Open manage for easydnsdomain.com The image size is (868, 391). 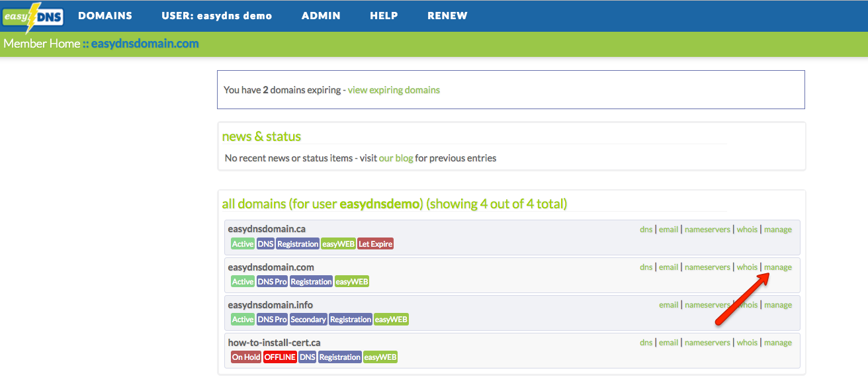pos(778,267)
